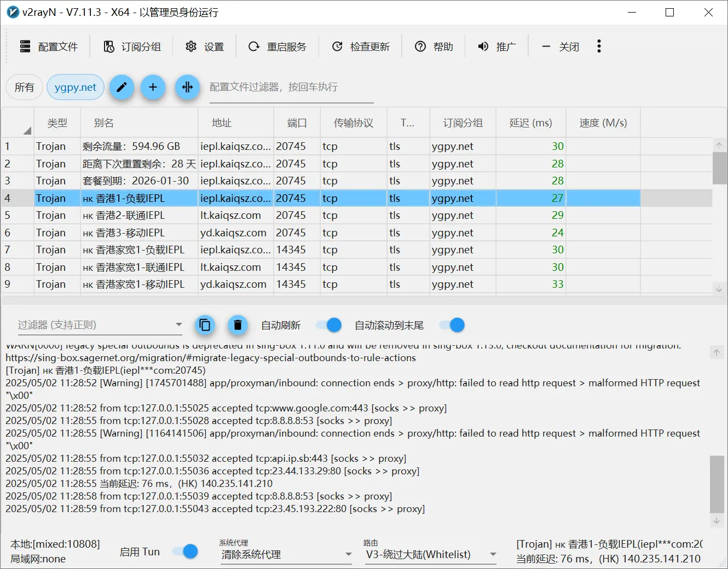The image size is (728, 569).
Task: Click 重启服务 to restart service
Action: (277, 47)
